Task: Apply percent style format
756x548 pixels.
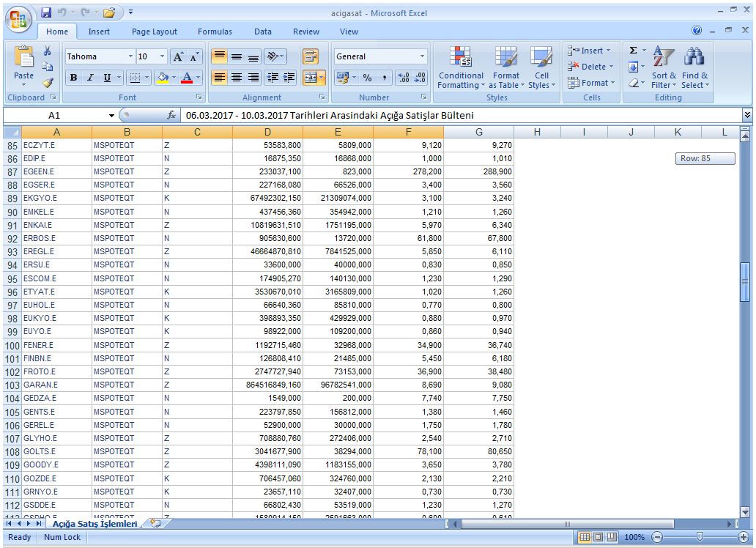Action: point(368,77)
